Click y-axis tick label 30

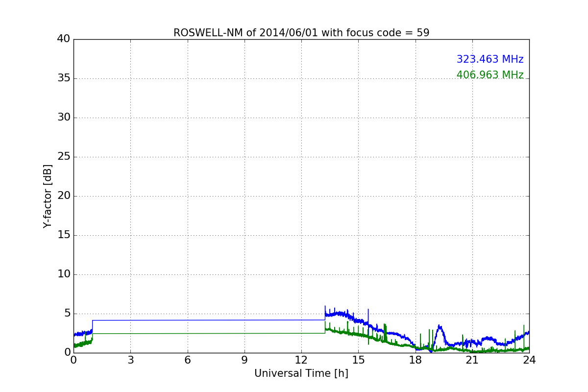coord(64,118)
